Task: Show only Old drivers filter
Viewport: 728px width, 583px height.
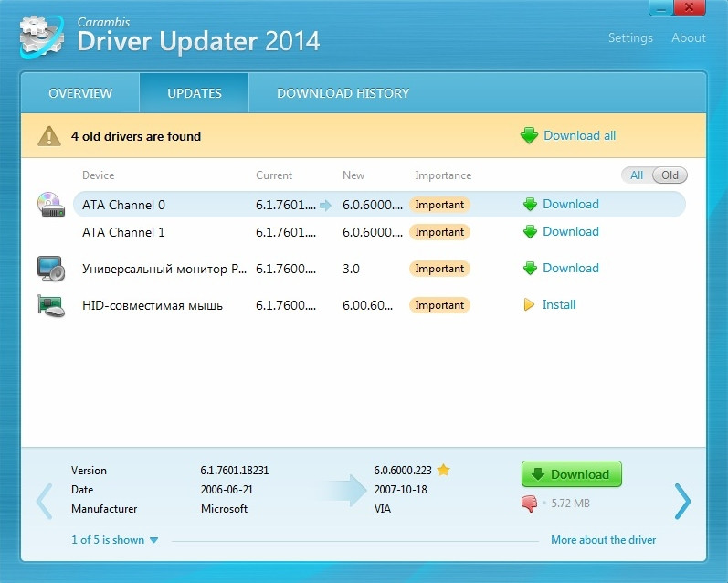Action: tap(670, 175)
